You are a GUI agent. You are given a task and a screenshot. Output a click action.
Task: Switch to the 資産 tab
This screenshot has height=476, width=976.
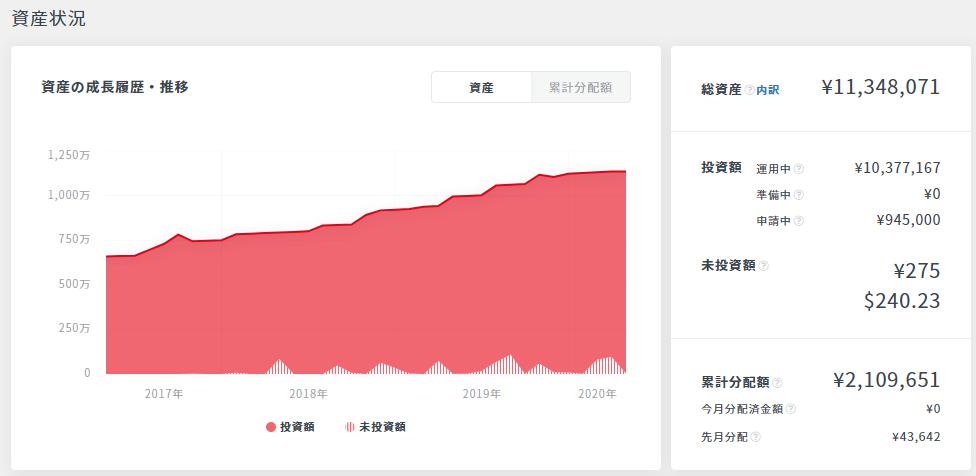click(x=481, y=87)
